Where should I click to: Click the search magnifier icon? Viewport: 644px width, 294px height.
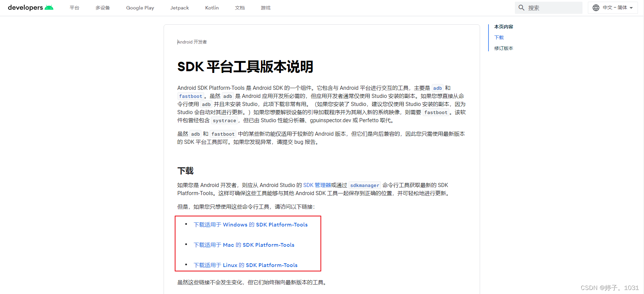522,8
